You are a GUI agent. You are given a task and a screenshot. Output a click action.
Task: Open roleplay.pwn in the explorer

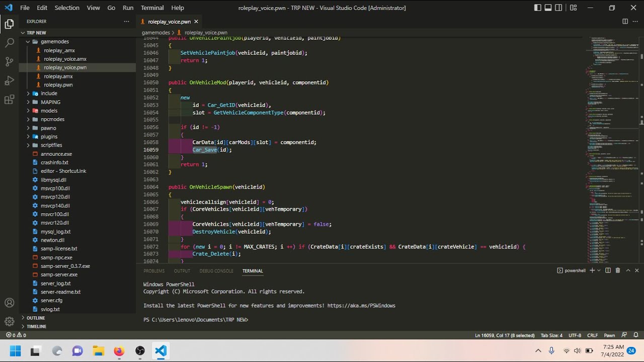77,85
